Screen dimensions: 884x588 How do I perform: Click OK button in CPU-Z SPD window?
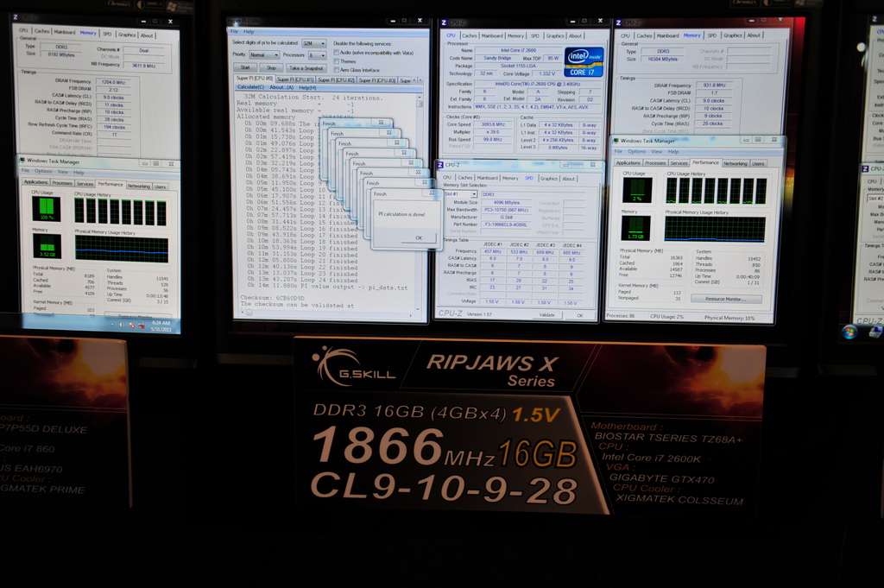(x=580, y=316)
